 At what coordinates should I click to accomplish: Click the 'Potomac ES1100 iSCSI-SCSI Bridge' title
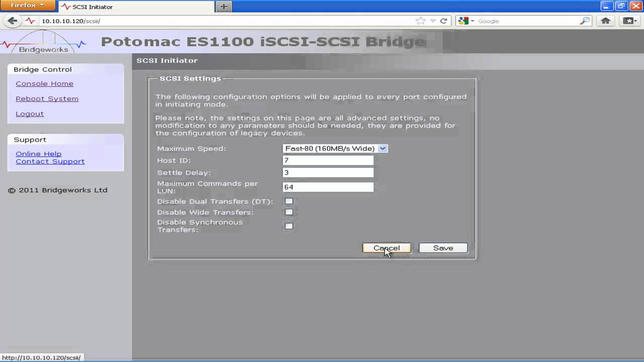tap(264, 41)
